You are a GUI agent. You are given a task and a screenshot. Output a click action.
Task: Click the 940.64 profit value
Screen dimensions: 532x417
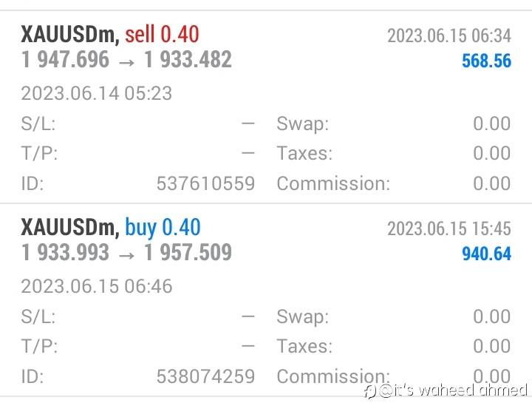pos(486,254)
